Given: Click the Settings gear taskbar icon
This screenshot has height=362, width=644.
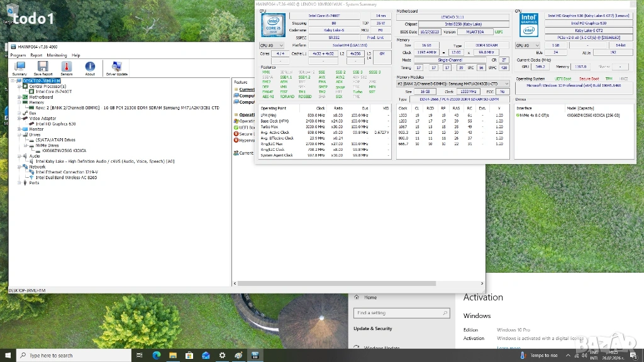Looking at the screenshot, I should (x=222, y=355).
